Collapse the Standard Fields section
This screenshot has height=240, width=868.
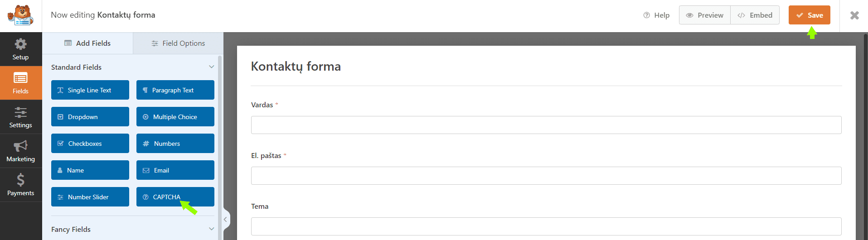[211, 67]
